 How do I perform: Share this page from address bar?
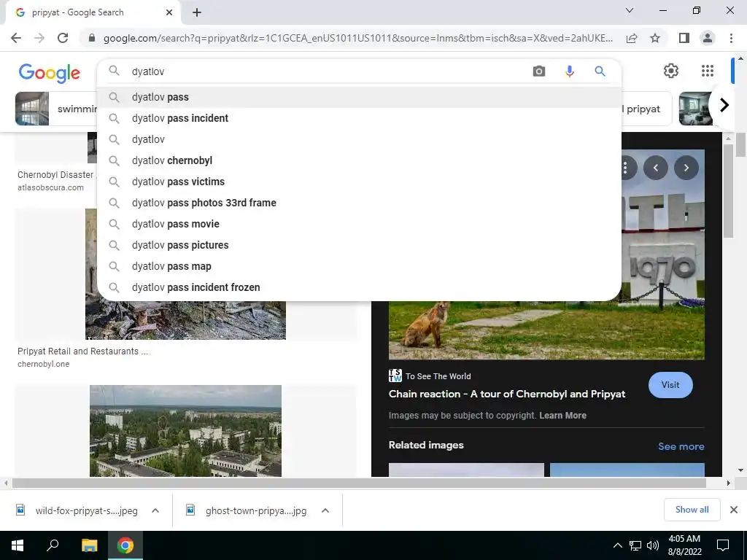[632, 38]
